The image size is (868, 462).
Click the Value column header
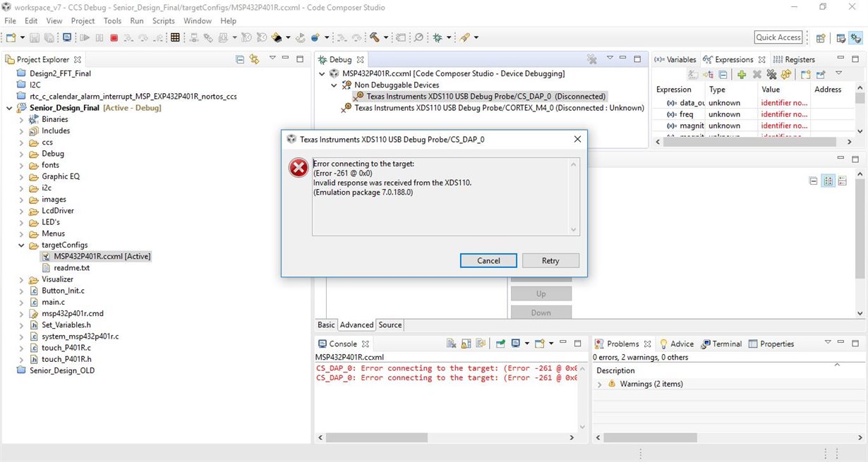tap(783, 90)
